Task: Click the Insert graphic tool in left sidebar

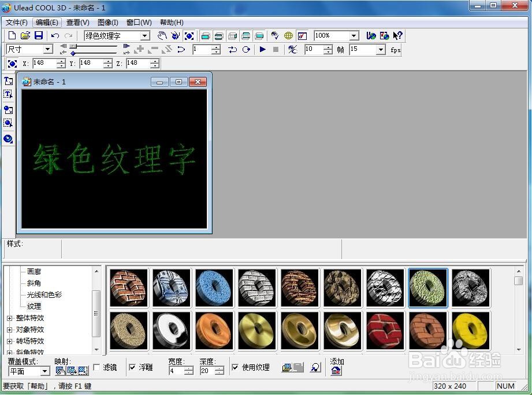Action: [x=8, y=110]
